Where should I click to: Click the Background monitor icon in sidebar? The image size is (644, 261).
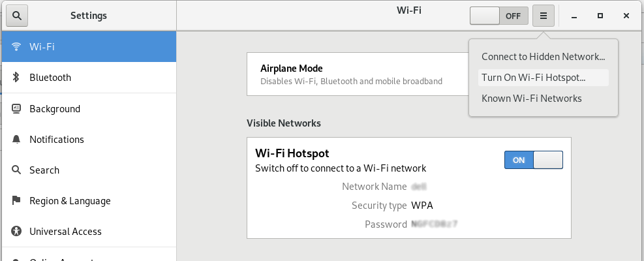click(x=16, y=108)
